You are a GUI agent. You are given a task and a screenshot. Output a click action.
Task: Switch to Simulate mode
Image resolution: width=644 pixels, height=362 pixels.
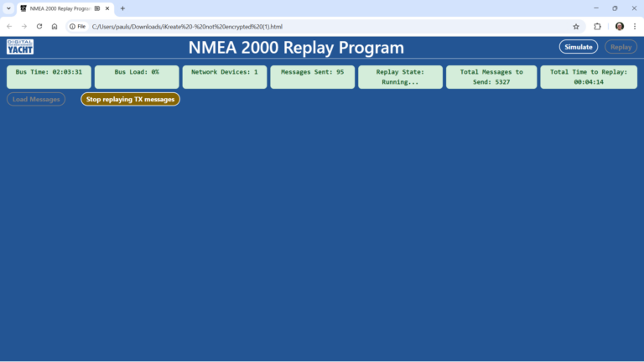pos(578,47)
